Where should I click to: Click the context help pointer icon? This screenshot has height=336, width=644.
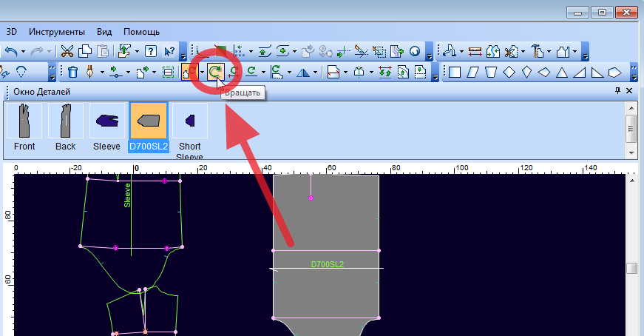click(x=169, y=51)
